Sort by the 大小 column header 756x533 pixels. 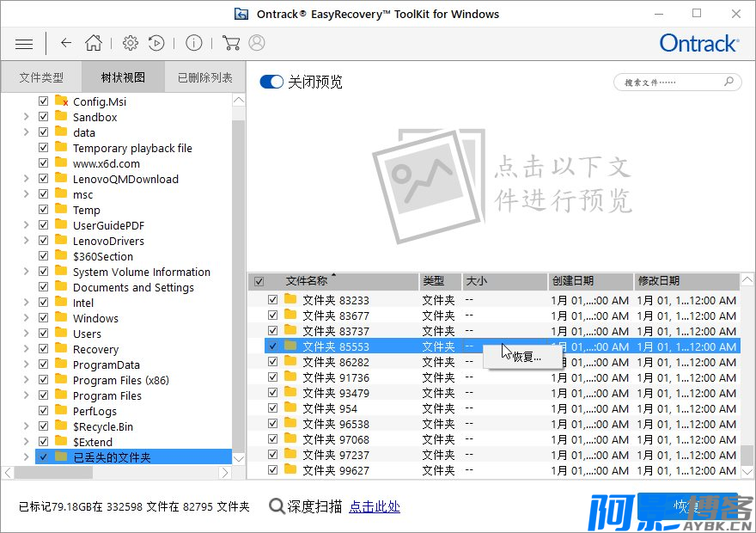coord(505,281)
